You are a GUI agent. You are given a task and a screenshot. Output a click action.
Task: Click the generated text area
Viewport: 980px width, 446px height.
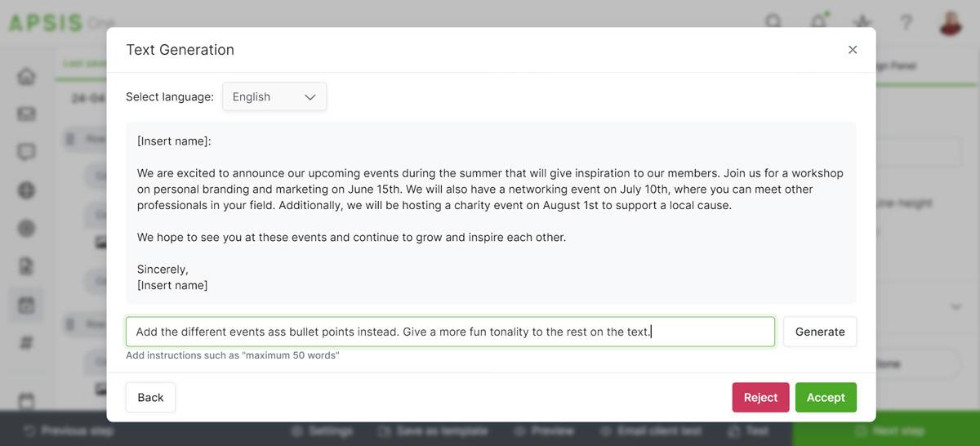[491, 213]
